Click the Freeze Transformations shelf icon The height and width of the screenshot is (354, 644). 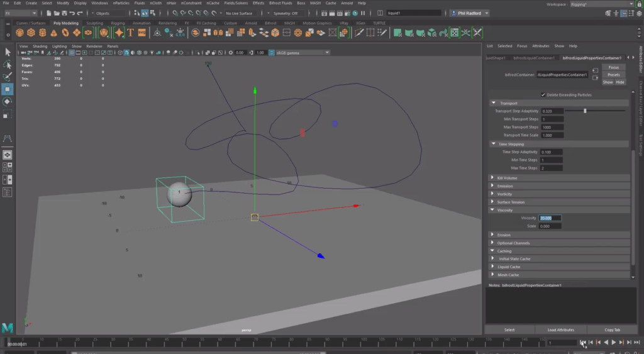[180, 33]
